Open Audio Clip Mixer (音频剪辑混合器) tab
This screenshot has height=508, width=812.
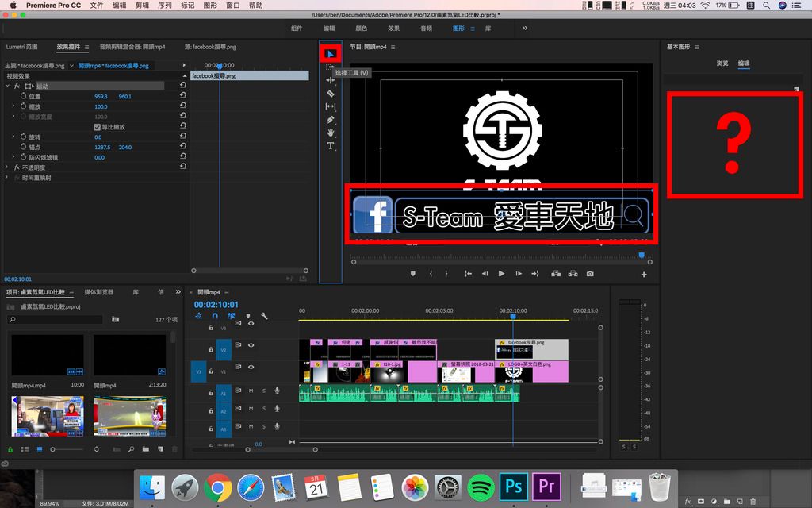[132, 47]
